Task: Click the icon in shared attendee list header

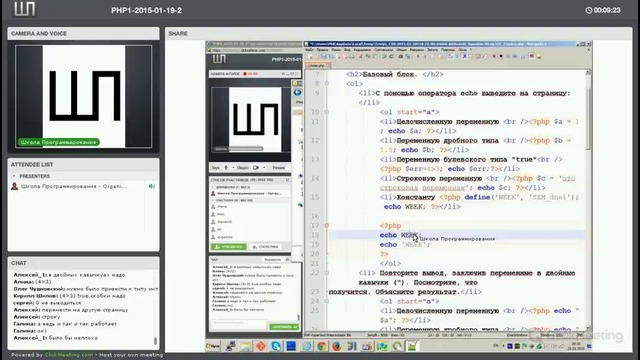Action: point(287,180)
